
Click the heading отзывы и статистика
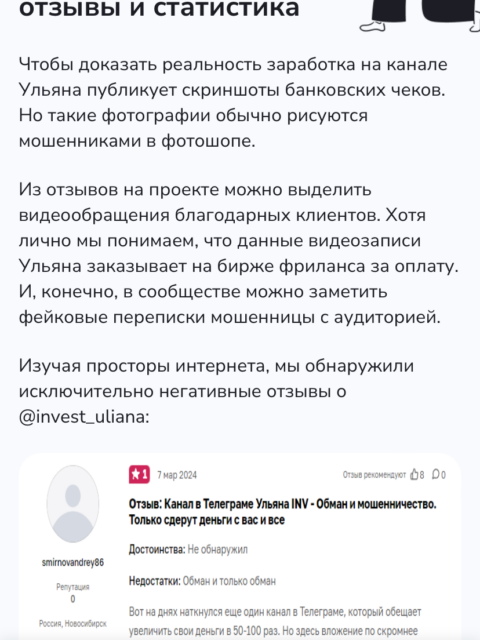(x=159, y=8)
